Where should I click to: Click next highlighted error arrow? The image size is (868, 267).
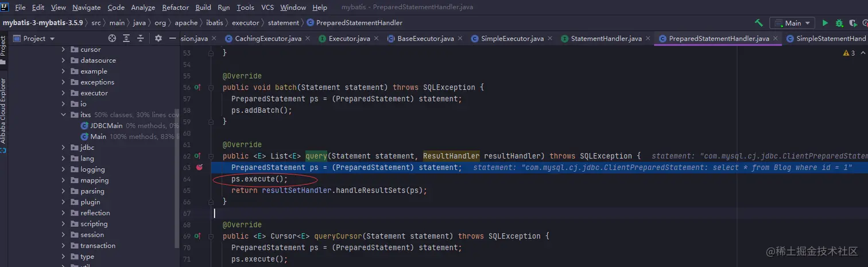(x=863, y=53)
